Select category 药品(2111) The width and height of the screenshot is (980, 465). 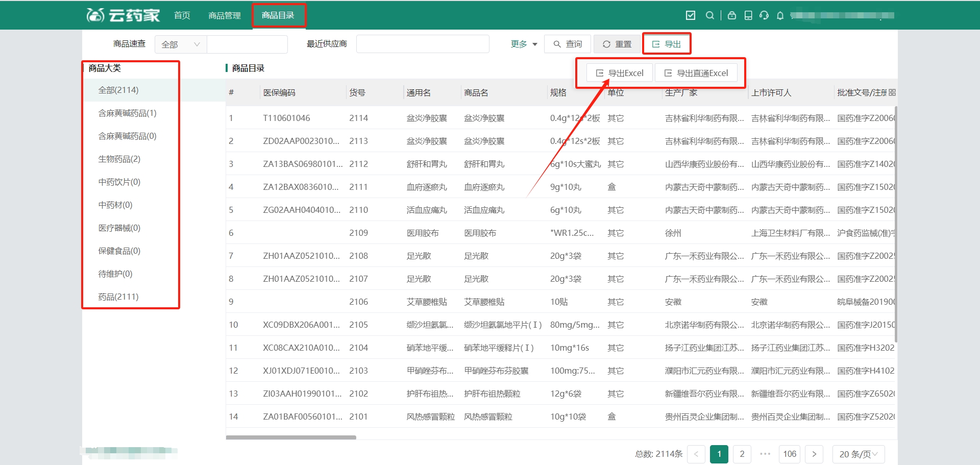point(118,297)
